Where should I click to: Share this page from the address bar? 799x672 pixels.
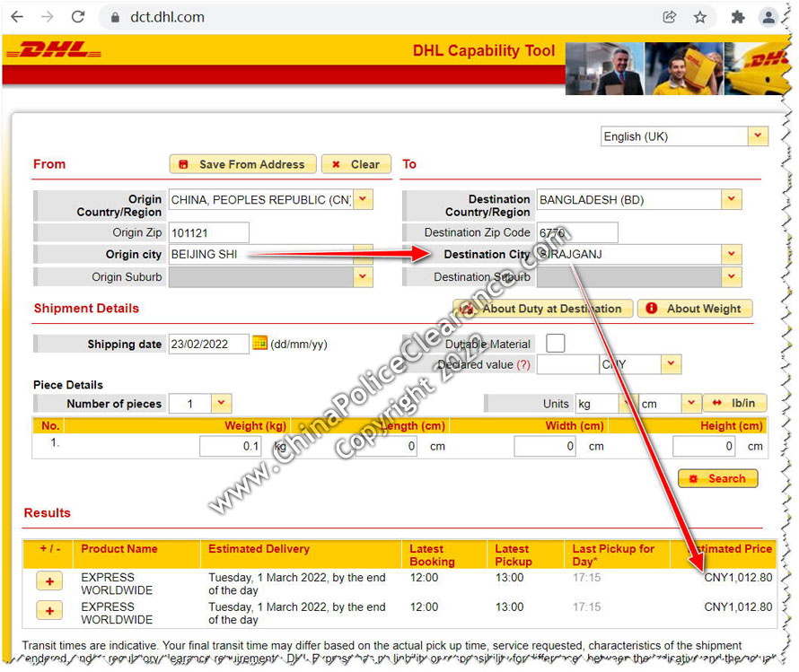(669, 17)
